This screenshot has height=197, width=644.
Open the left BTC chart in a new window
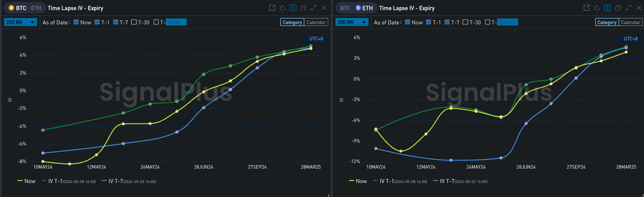272,8
